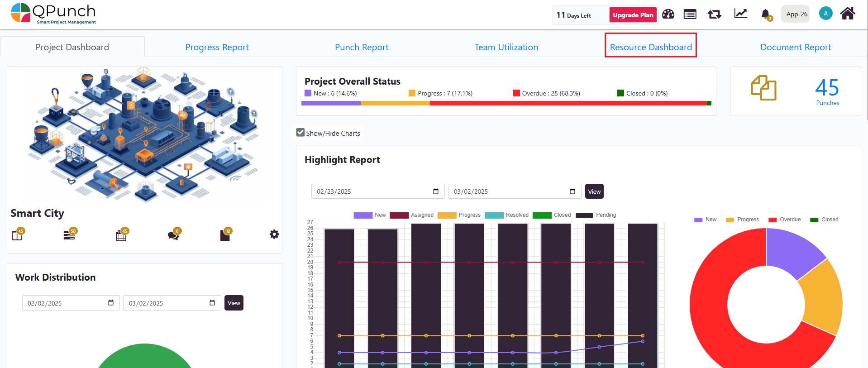The height and width of the screenshot is (368, 868).
Task: Toggle the Pending series in chart legend
Action: (595, 215)
